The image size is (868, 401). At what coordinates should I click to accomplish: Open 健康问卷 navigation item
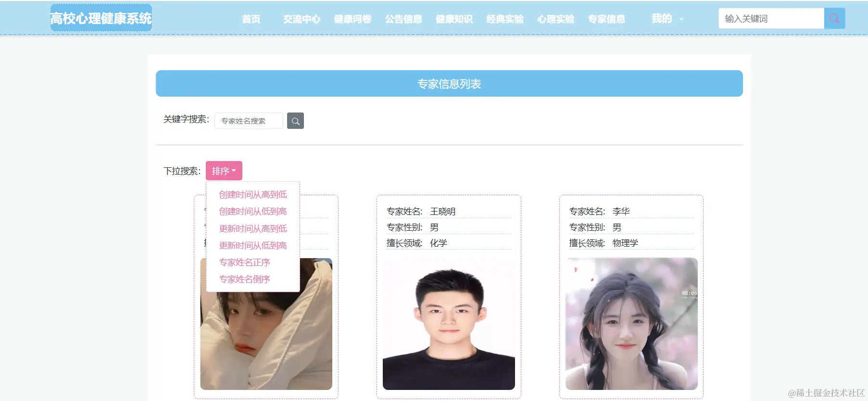pyautogui.click(x=352, y=19)
